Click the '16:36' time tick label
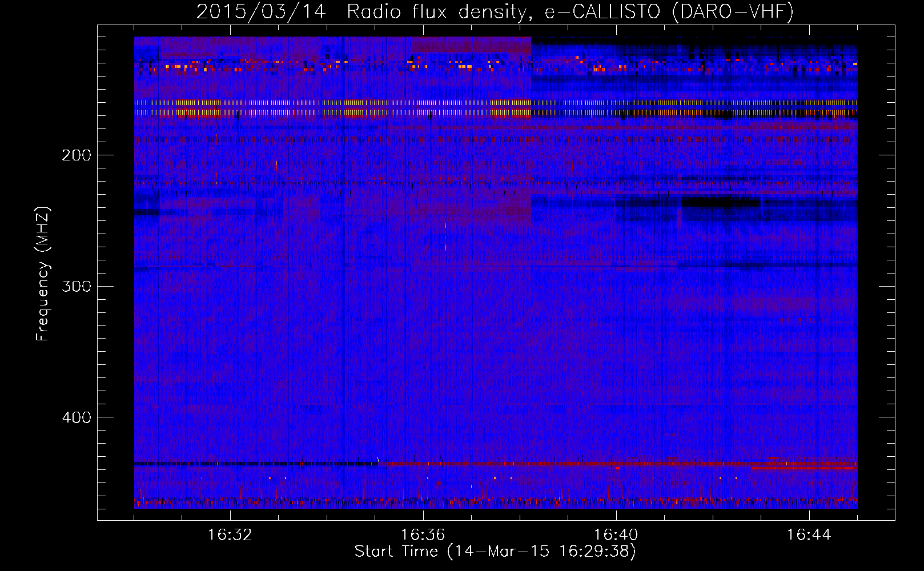924x571 pixels. (x=423, y=535)
